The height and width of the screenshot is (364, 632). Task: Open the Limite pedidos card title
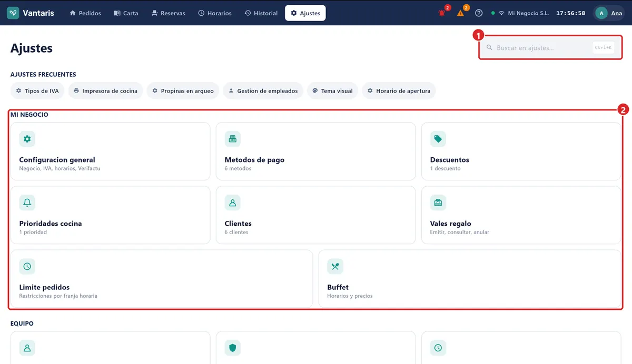click(x=45, y=287)
